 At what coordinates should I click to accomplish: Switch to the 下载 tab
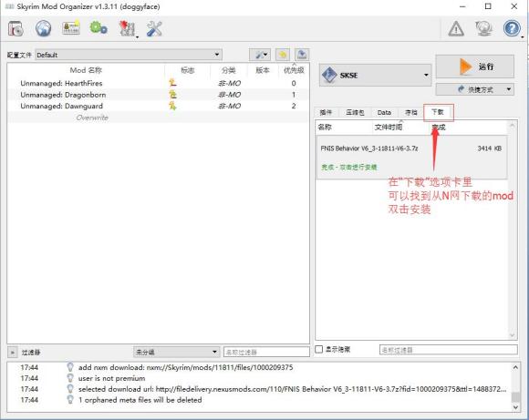point(438,112)
